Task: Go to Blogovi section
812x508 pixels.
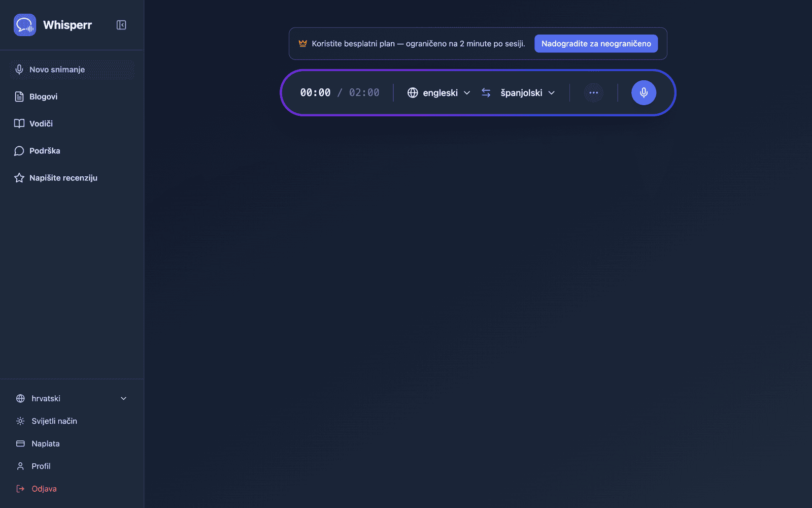Action: point(72,97)
